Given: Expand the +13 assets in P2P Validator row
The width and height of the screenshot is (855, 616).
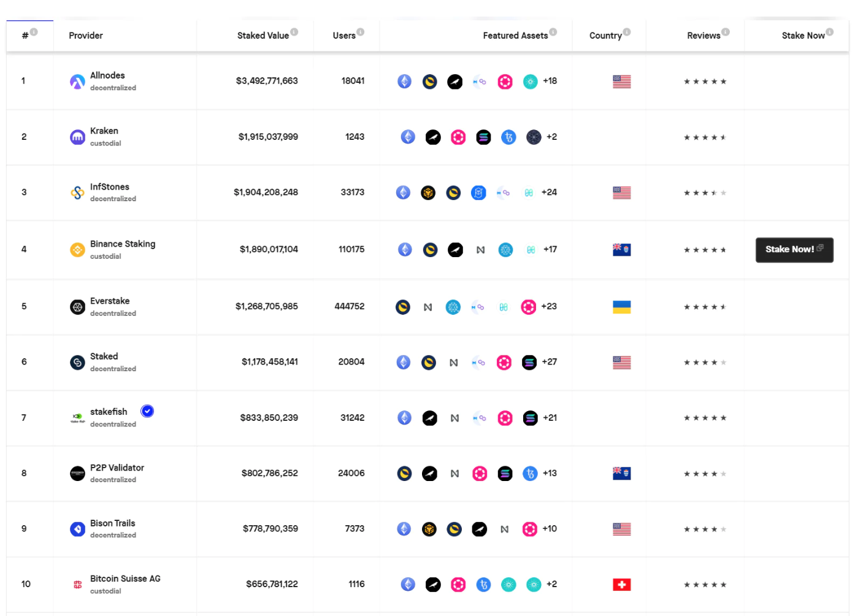Looking at the screenshot, I should (550, 473).
